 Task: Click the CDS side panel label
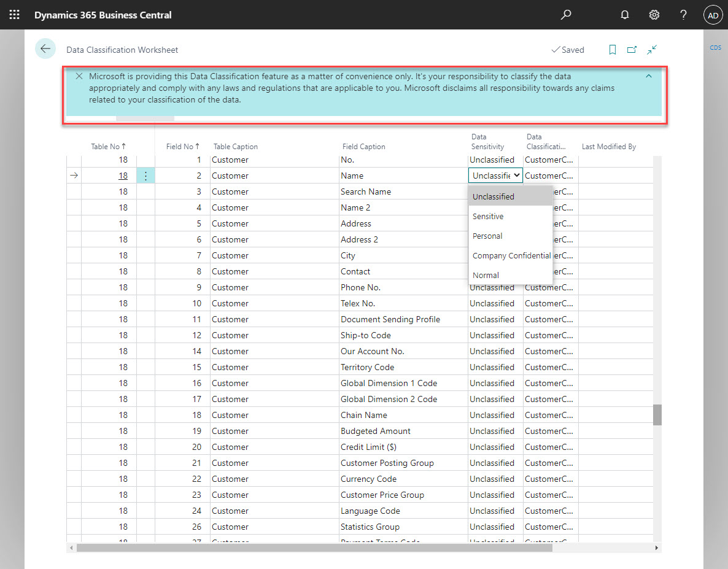point(715,47)
